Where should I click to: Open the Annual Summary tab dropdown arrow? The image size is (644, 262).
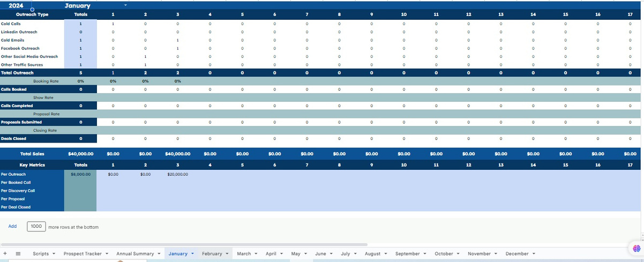pyautogui.click(x=159, y=253)
